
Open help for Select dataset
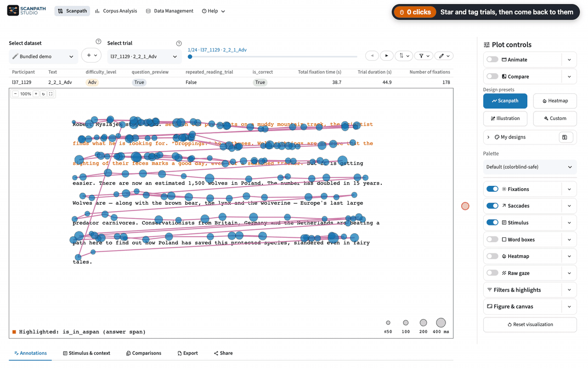point(98,42)
